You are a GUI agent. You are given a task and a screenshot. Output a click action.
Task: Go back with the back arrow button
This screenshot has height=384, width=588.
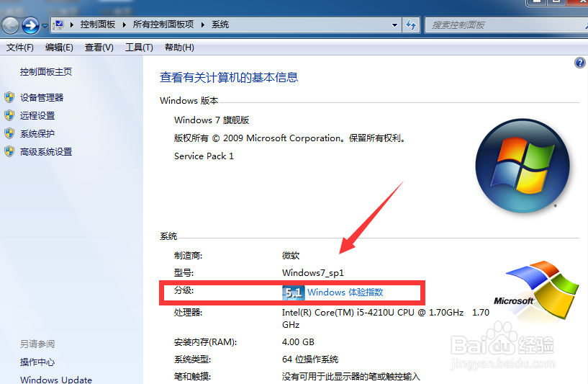[x=10, y=25]
